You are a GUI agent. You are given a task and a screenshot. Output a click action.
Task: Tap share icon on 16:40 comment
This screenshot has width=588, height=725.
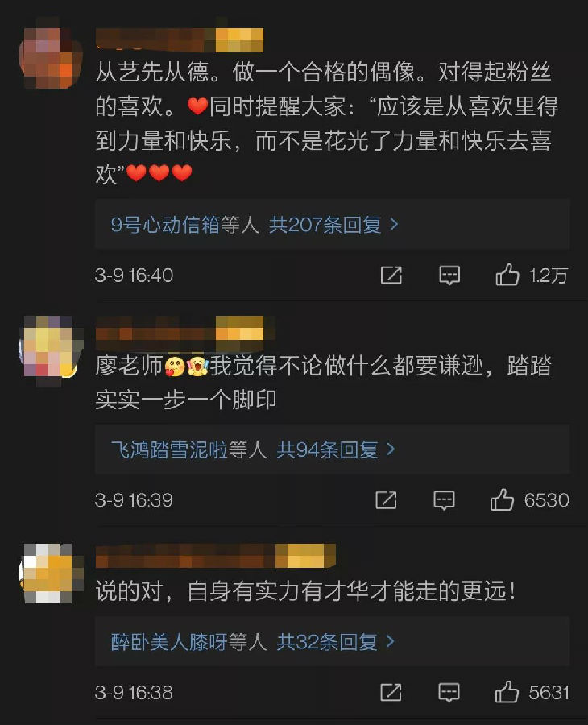(391, 275)
